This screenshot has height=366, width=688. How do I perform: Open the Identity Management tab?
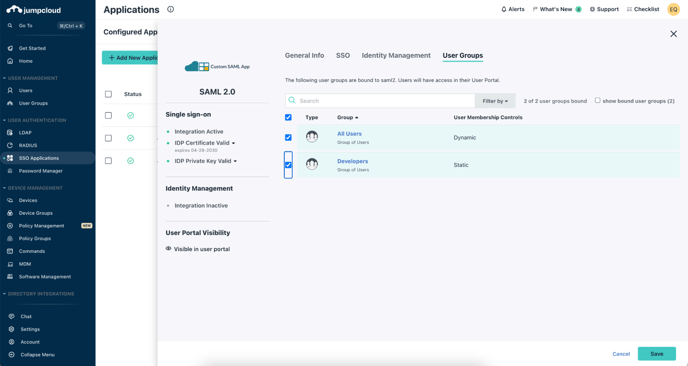pyautogui.click(x=396, y=55)
